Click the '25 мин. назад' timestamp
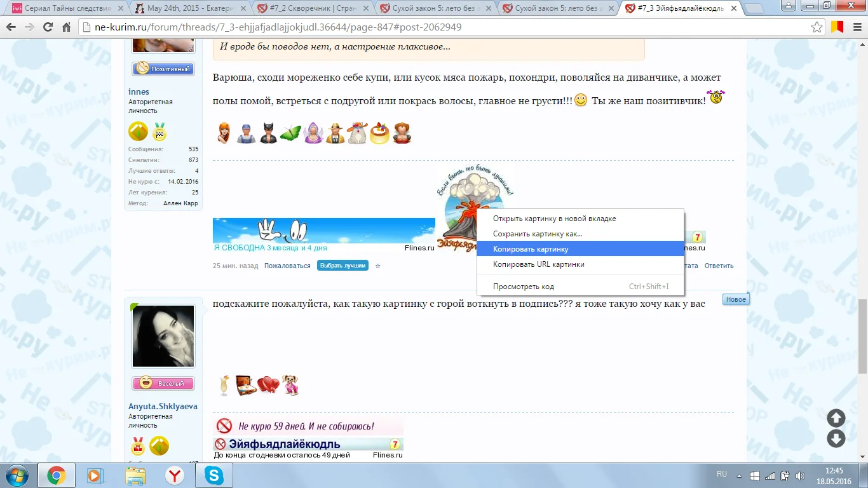The width and height of the screenshot is (868, 488). (235, 266)
